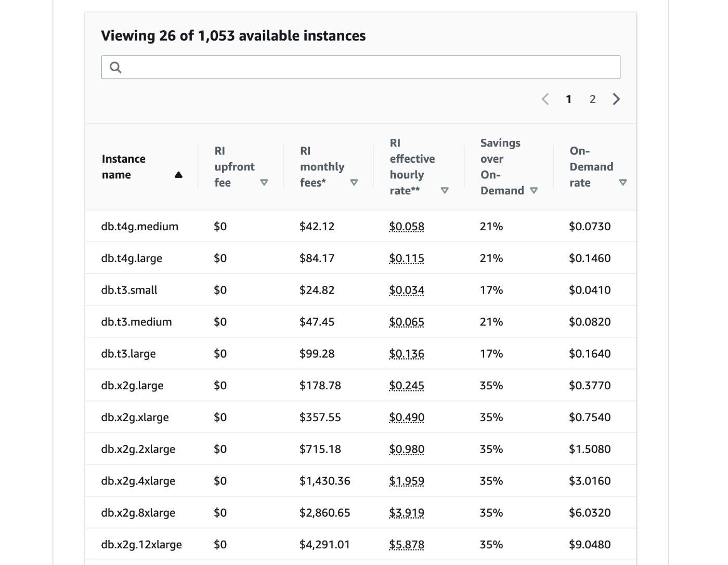The height and width of the screenshot is (565, 728).
Task: Click $1.959 rate for db.x2g.4xlarge
Action: click(x=407, y=481)
